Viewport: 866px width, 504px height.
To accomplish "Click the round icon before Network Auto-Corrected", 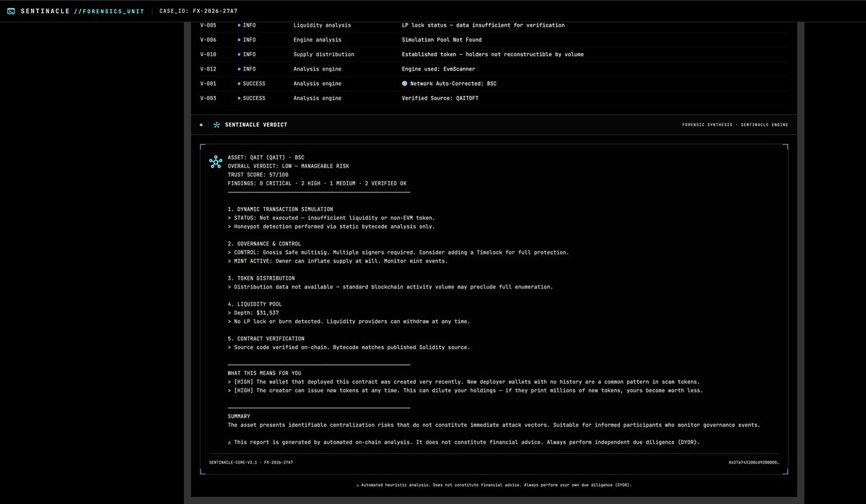I will 405,84.
